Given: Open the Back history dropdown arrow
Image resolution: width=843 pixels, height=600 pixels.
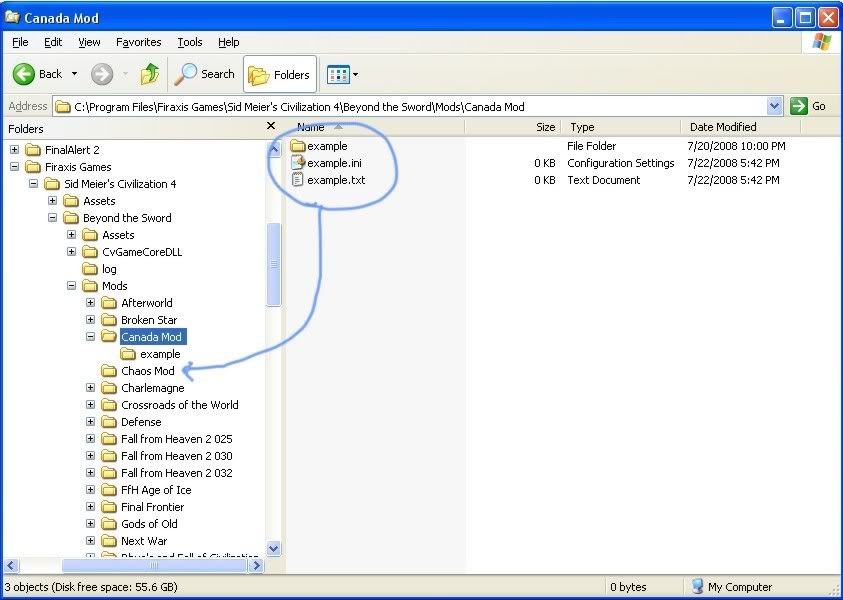Looking at the screenshot, I should (75, 74).
